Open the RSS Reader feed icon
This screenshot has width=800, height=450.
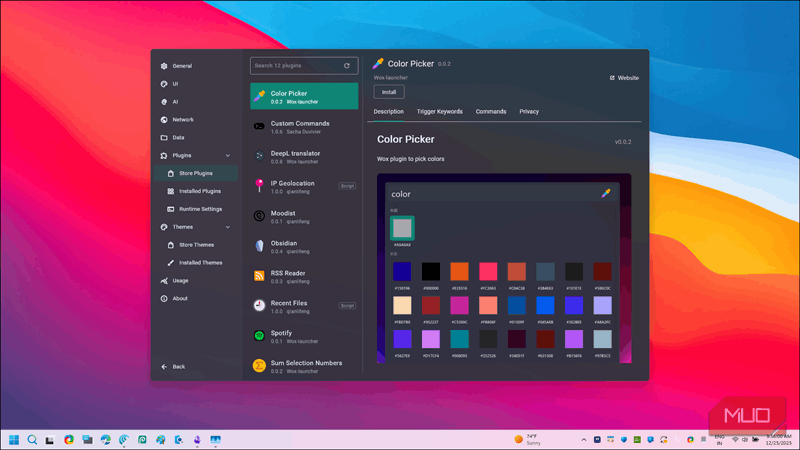259,276
